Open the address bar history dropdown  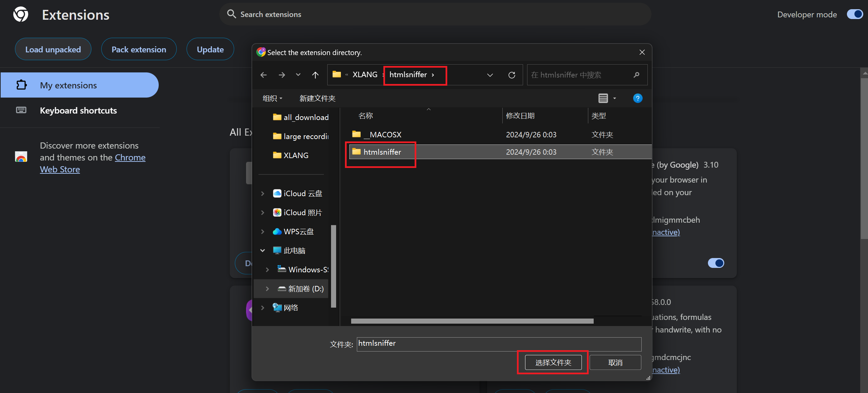(490, 75)
